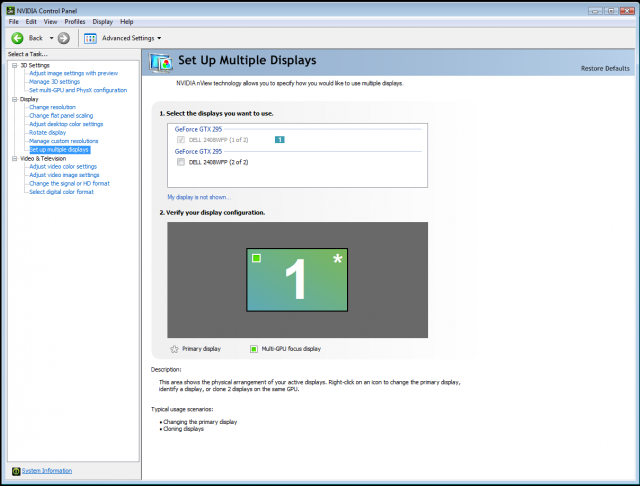
Task: Select Change resolution task
Action: [52, 107]
